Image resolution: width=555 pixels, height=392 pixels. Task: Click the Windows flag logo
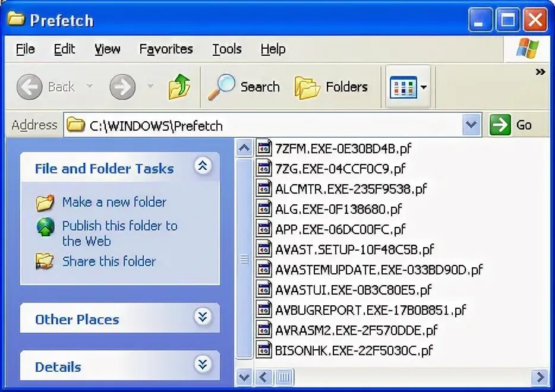(528, 49)
